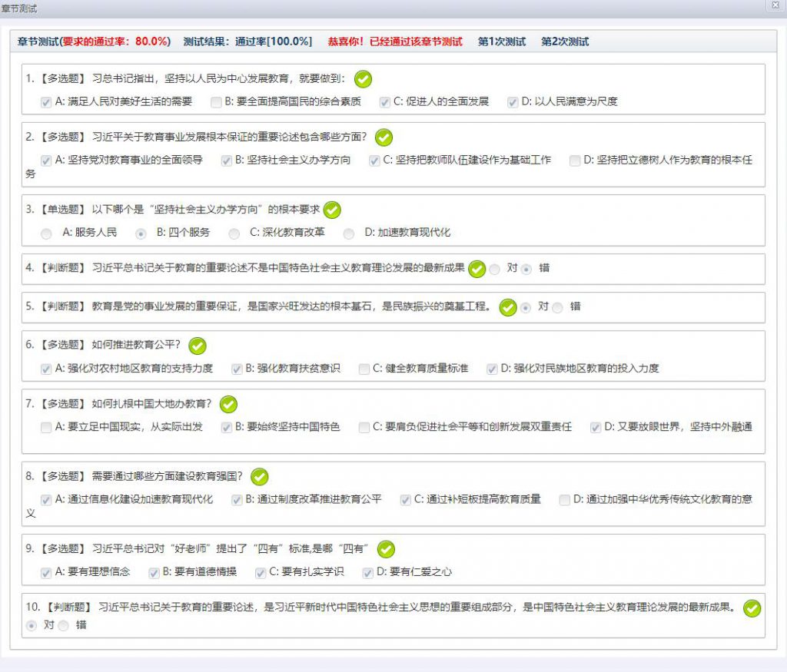This screenshot has width=787, height=672.
Task: Check option C 健全教育质量标准 in question 6
Action: click(364, 369)
